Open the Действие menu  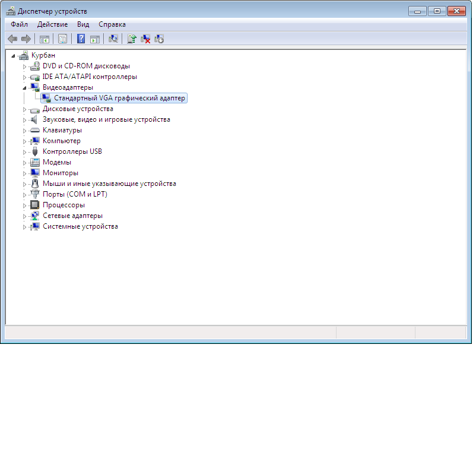(x=52, y=24)
